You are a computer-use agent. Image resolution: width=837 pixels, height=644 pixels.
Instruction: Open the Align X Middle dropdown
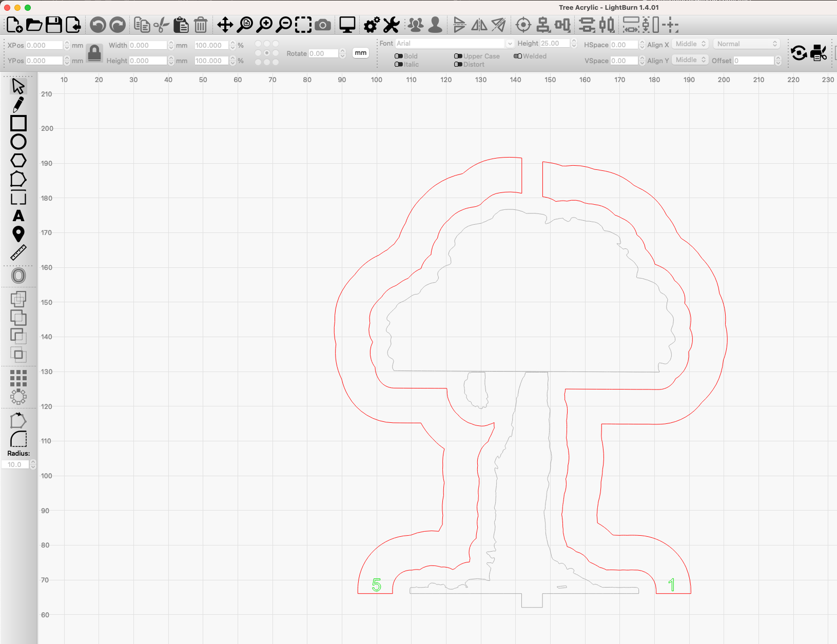tap(690, 44)
